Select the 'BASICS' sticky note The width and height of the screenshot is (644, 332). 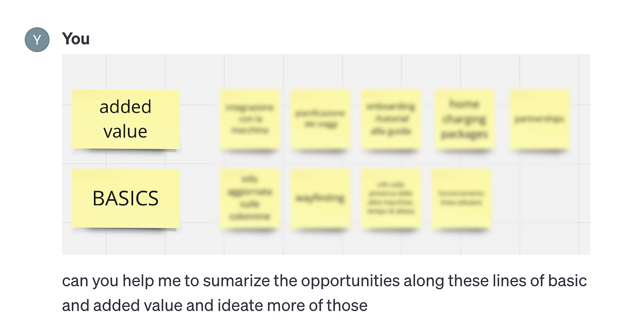pyautogui.click(x=126, y=198)
